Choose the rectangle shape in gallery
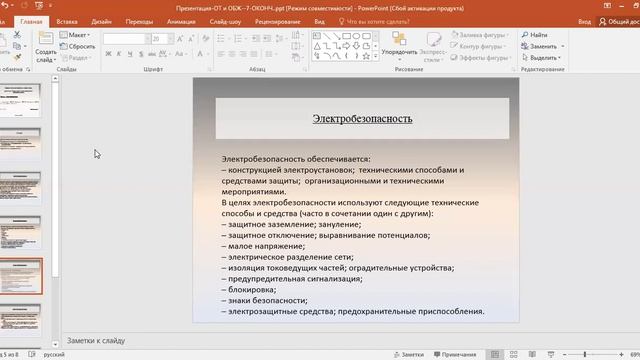 pyautogui.click(x=347, y=36)
